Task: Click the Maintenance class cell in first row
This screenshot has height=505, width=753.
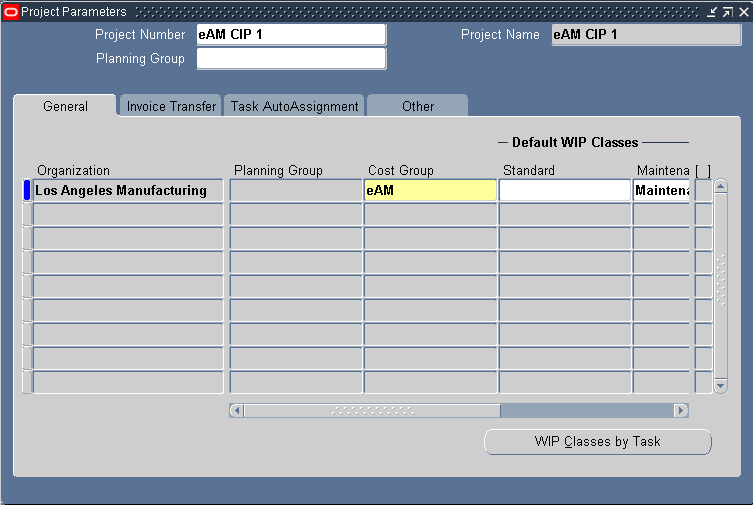Action: click(662, 191)
